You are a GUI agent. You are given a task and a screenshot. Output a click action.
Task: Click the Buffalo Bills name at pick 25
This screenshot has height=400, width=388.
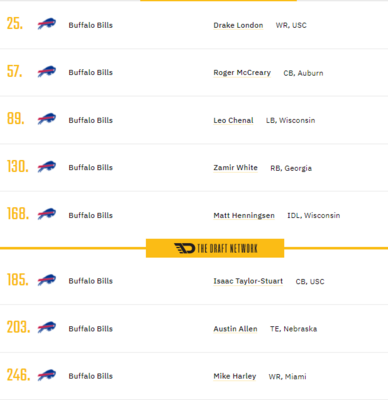[91, 25]
